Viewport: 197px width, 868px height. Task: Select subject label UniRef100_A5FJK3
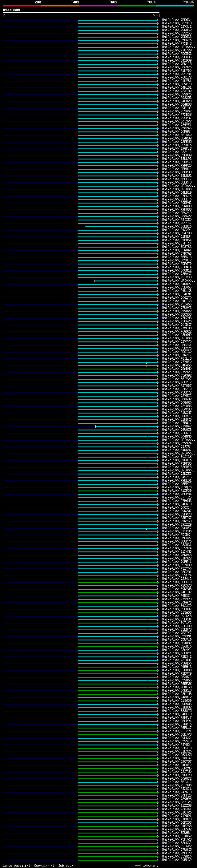tap(176, 839)
